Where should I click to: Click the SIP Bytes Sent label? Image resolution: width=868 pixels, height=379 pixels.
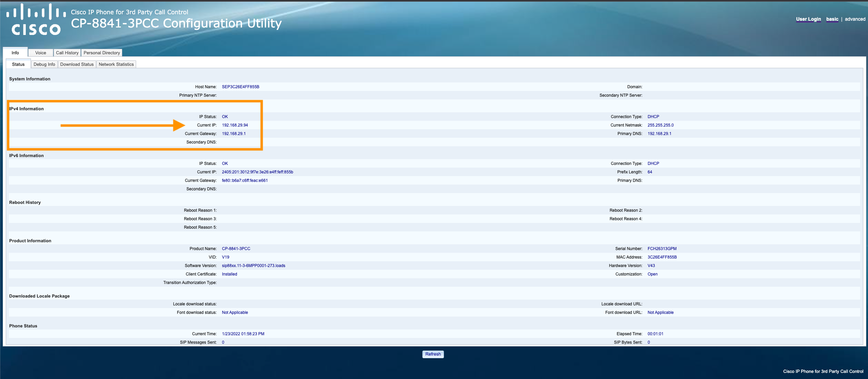(628, 342)
